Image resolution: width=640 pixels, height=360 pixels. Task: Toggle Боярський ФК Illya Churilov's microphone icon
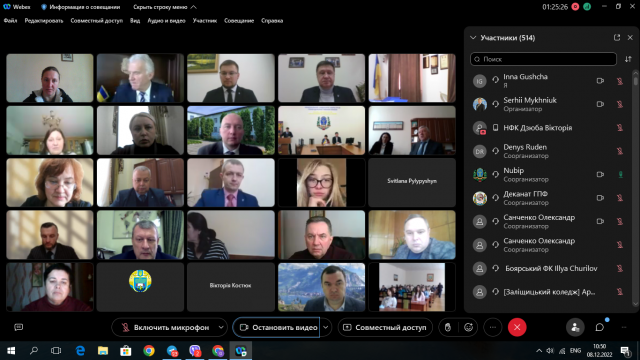[620, 268]
